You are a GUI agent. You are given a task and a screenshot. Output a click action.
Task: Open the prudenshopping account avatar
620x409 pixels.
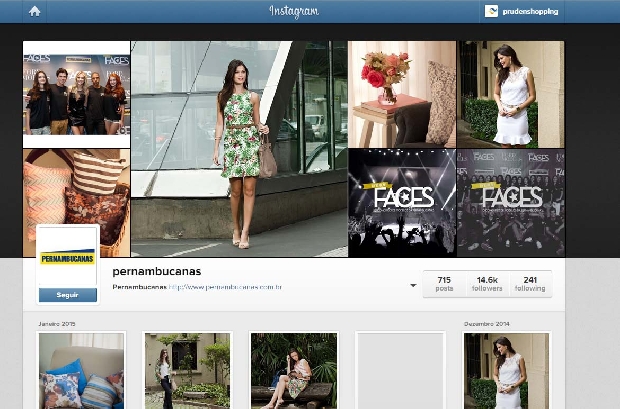tap(491, 11)
